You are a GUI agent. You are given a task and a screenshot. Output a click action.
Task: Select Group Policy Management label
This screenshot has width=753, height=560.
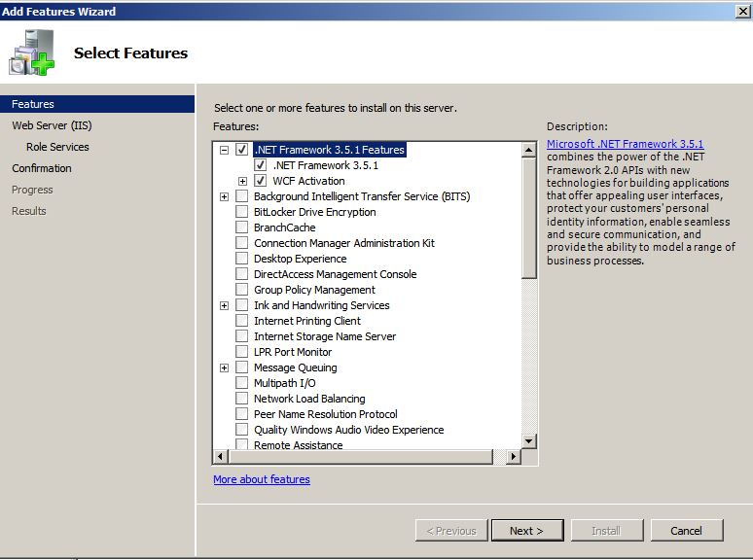(314, 290)
